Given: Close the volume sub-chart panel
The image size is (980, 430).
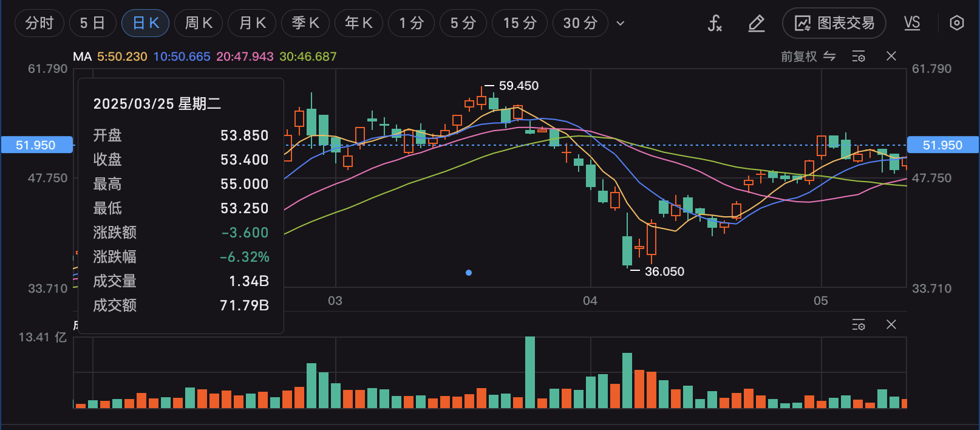Looking at the screenshot, I should [x=891, y=325].
